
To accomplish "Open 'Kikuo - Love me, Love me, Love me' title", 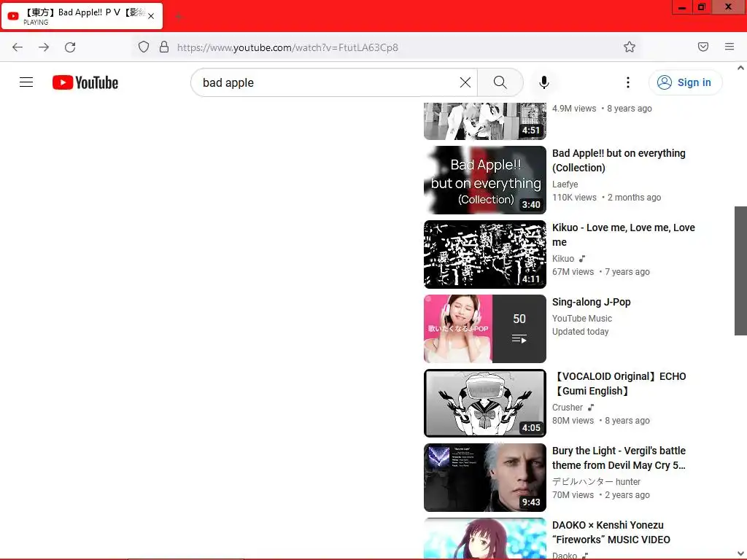I will point(623,235).
